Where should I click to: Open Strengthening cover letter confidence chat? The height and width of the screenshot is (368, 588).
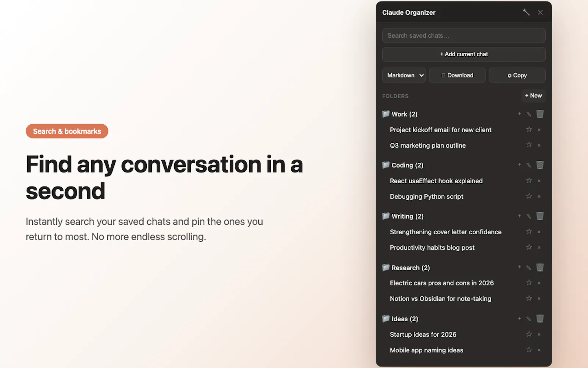pos(445,232)
